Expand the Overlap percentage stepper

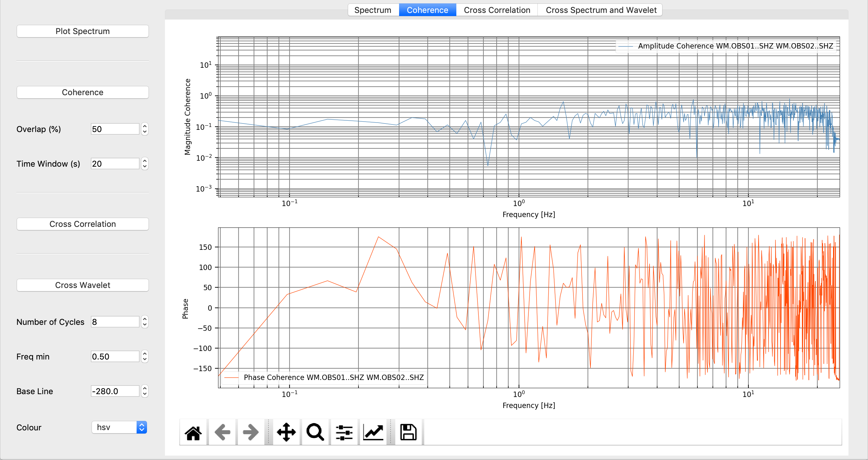[x=145, y=127]
